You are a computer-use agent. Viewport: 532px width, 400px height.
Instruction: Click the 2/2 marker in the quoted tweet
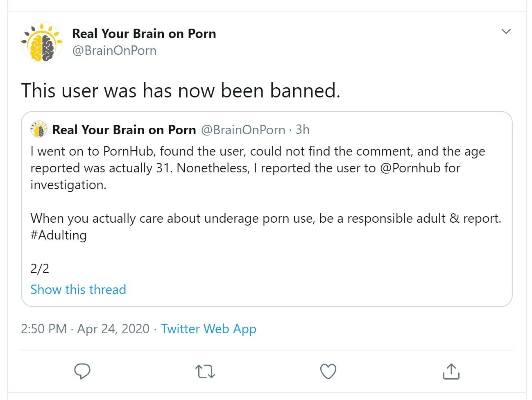click(x=40, y=269)
